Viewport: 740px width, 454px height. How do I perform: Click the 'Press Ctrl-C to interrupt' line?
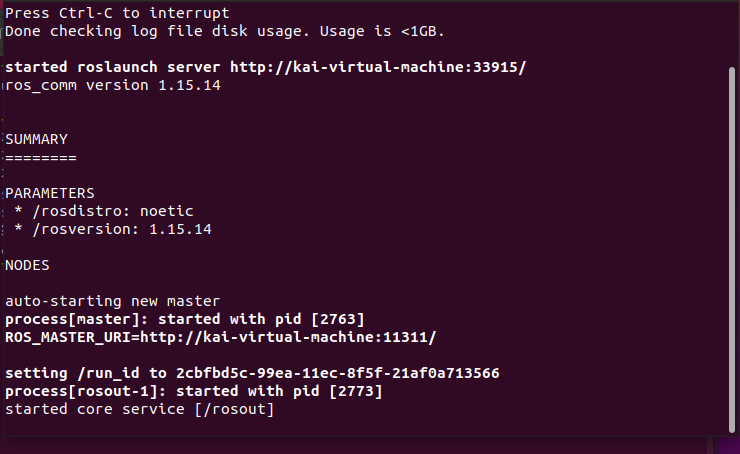[x=118, y=13]
